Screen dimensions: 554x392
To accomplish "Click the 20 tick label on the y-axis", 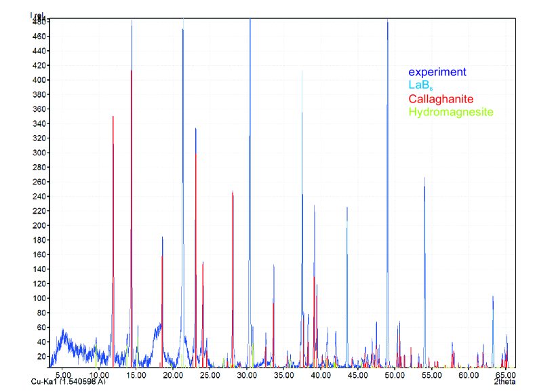I will (41, 357).
